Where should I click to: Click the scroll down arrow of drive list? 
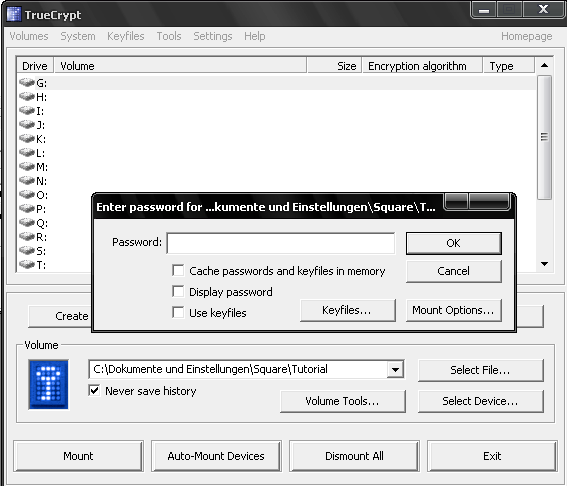544,264
